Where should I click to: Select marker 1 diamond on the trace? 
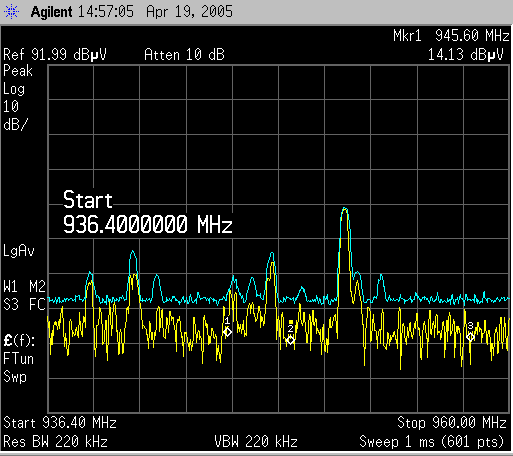(x=227, y=332)
